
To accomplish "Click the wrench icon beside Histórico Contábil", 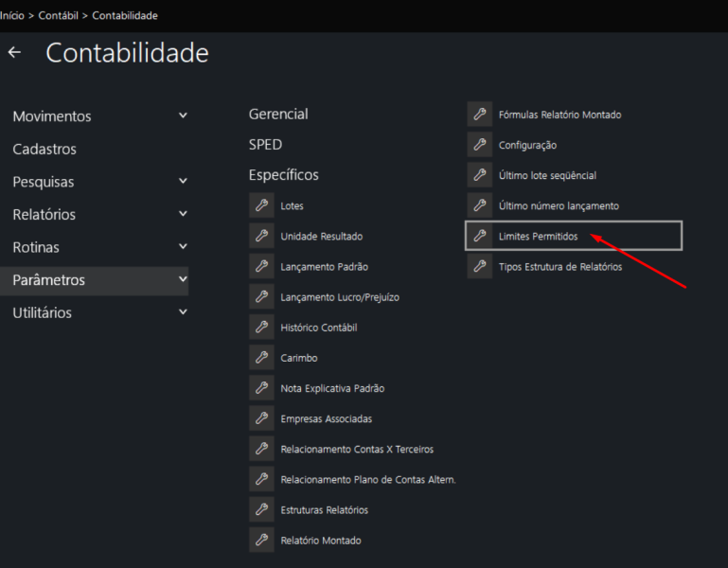I will point(261,327).
